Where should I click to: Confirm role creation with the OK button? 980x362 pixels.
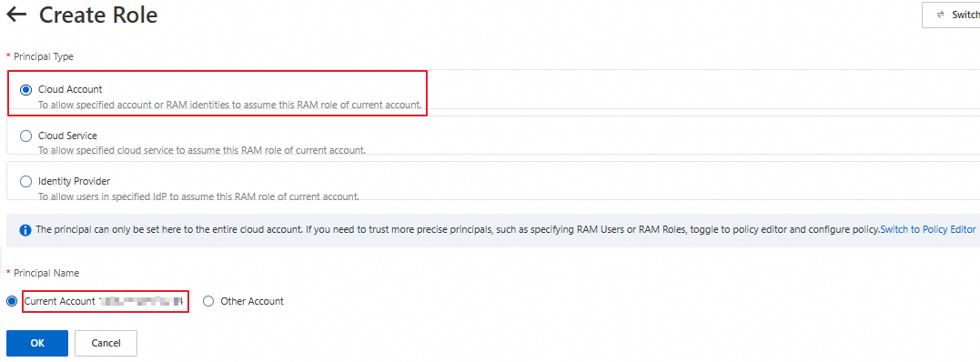pyautogui.click(x=37, y=343)
